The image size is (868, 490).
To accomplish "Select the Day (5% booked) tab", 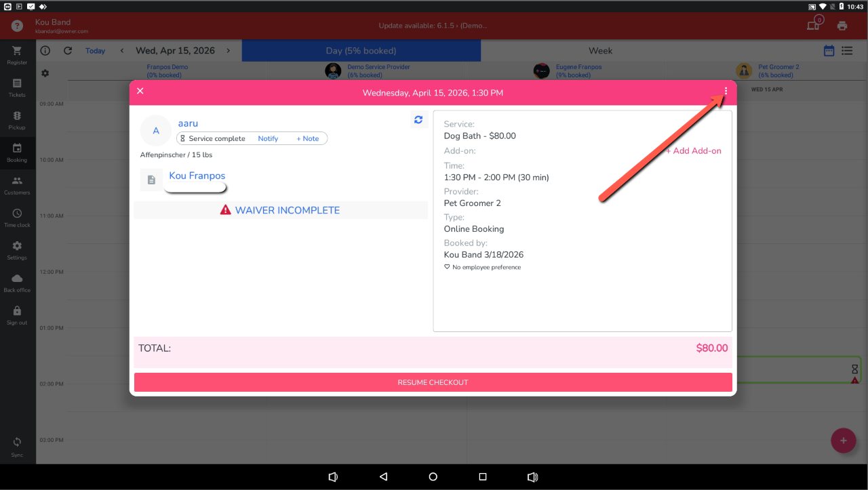I will tap(361, 51).
